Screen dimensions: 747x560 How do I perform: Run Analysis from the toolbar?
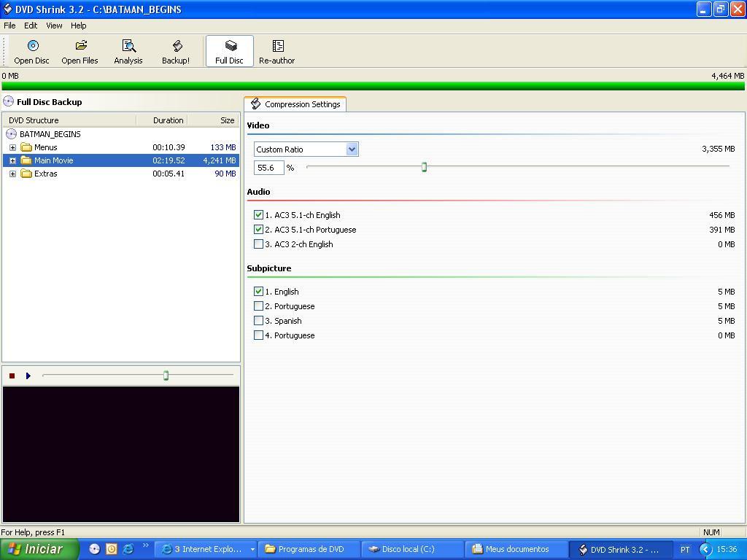[x=128, y=52]
